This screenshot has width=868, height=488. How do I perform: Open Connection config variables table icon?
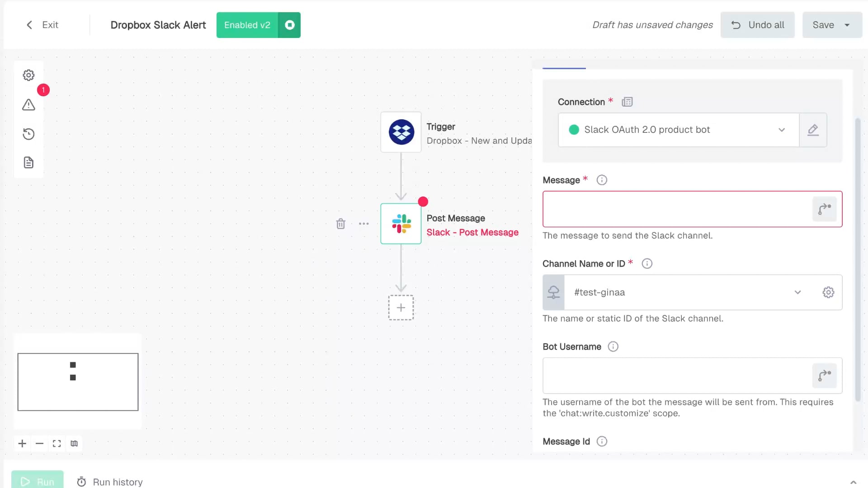click(627, 102)
